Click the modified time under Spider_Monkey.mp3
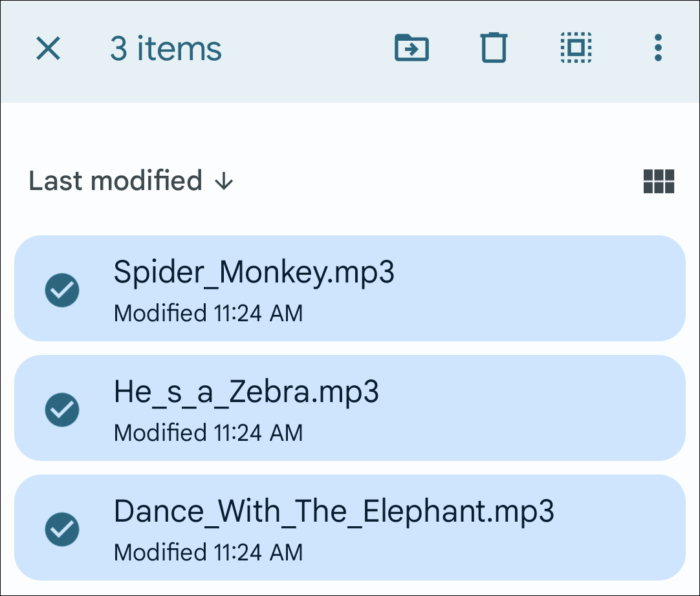The image size is (700, 596). 208,314
